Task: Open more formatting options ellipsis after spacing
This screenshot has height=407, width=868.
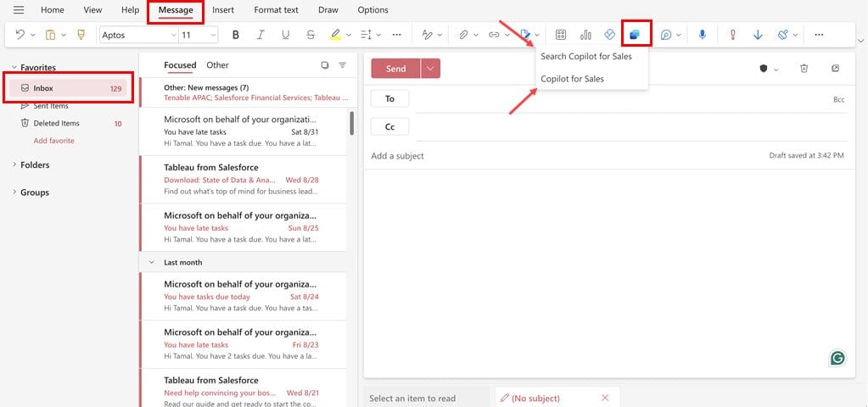Action: [x=396, y=35]
